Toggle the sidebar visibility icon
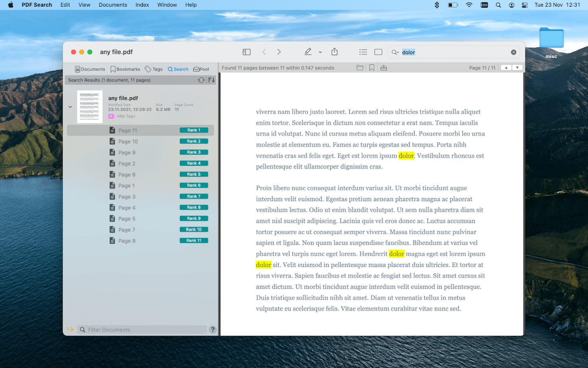The image size is (588, 368). 246,52
